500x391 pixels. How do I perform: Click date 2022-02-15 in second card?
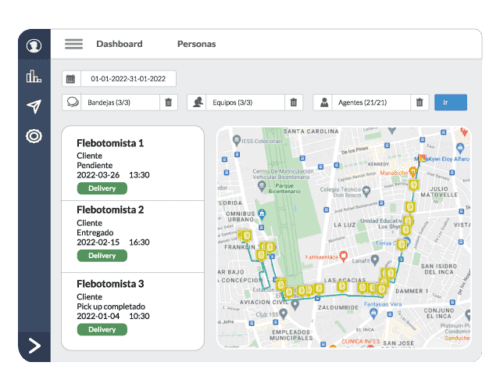coord(98,242)
